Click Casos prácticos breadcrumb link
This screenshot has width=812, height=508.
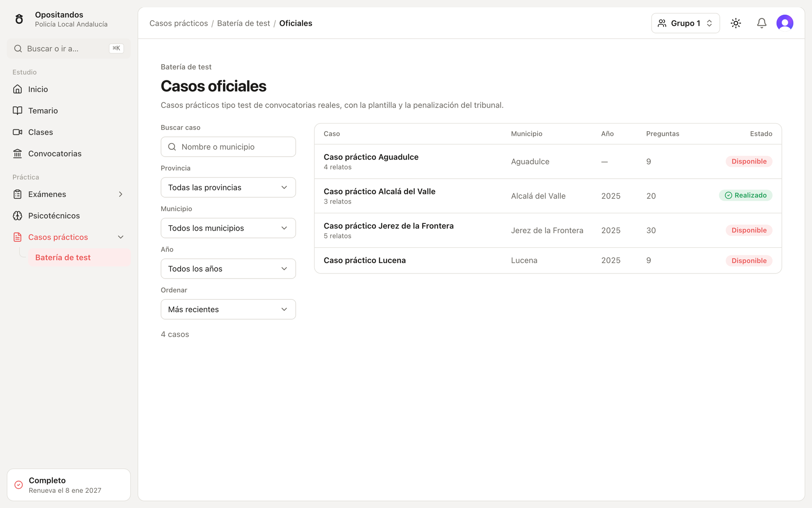[x=178, y=23]
